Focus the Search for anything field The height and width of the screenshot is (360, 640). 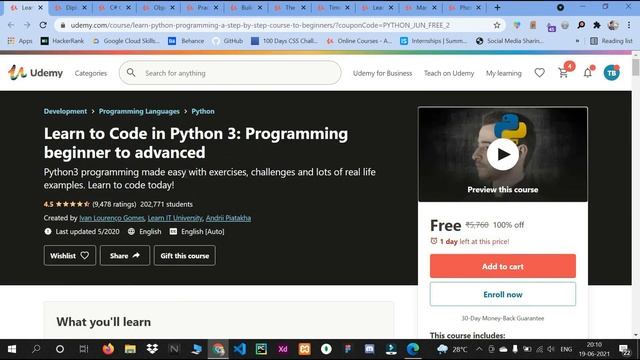230,73
